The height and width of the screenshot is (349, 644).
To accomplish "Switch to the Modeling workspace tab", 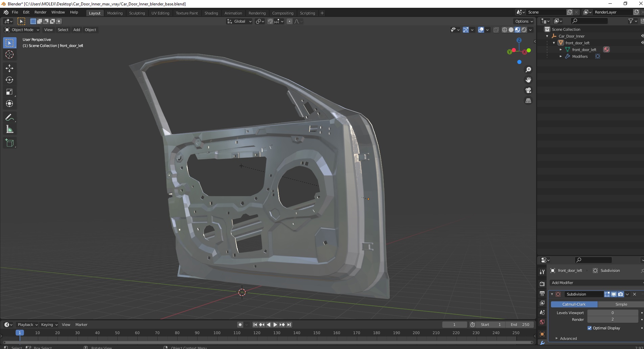I will pyautogui.click(x=115, y=13).
